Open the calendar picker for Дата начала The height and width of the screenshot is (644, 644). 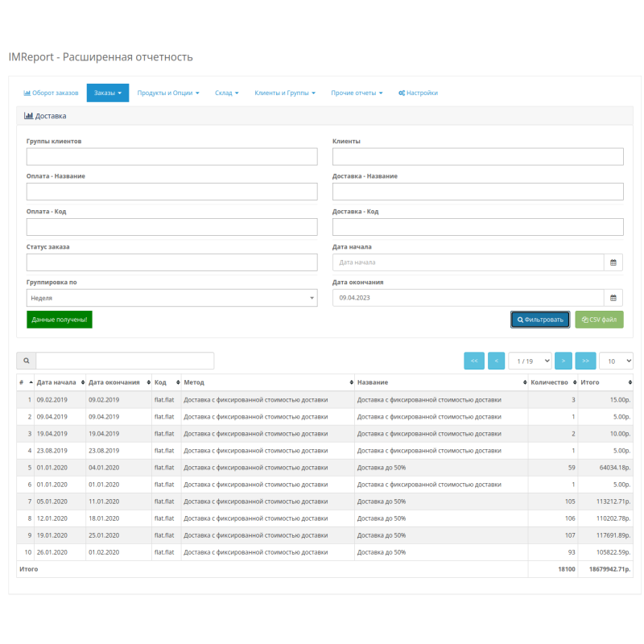click(612, 262)
